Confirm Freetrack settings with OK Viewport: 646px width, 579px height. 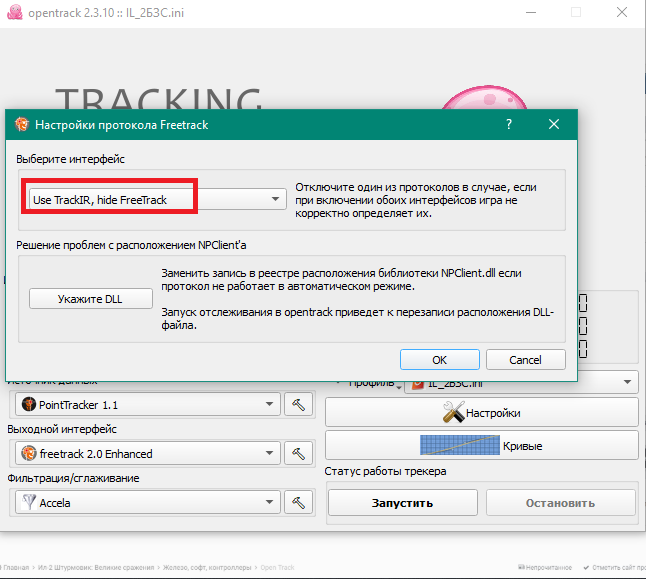[440, 360]
